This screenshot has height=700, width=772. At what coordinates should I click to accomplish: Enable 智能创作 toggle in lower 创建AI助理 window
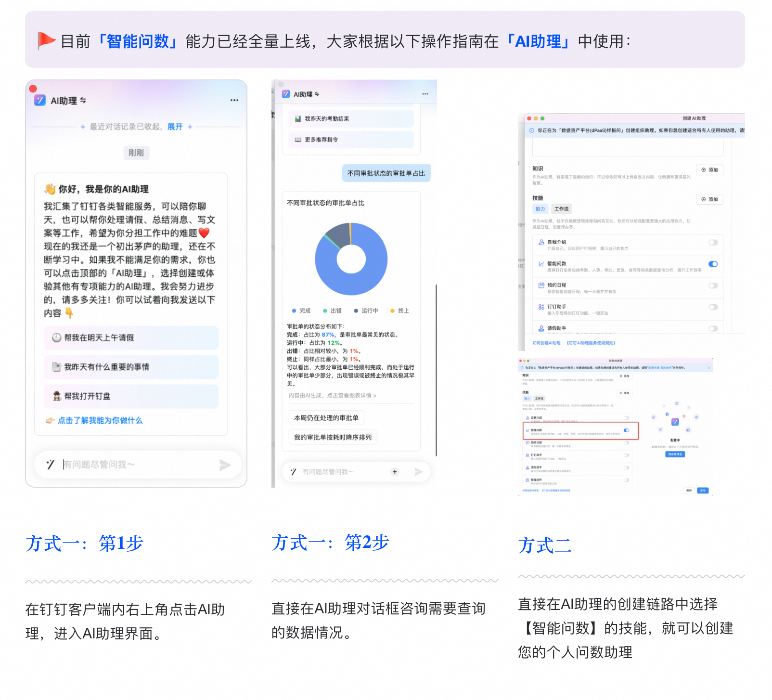point(627,480)
